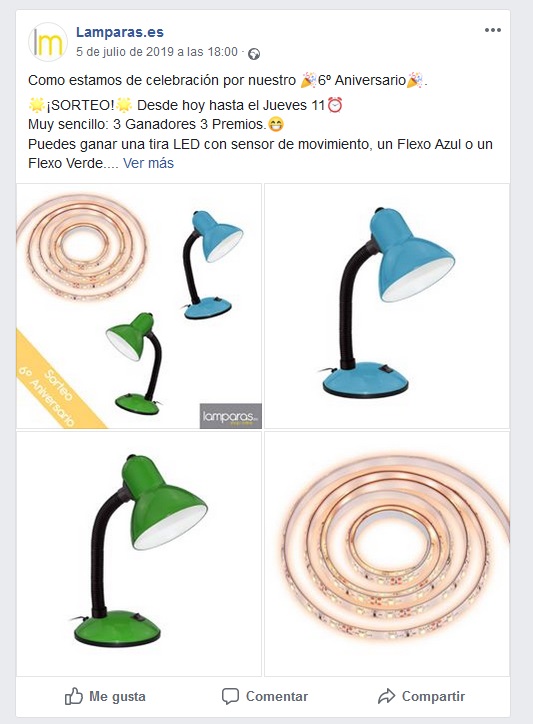Click the grinning emoji after 3 Premios
The width and height of the screenshot is (533, 724).
276,125
